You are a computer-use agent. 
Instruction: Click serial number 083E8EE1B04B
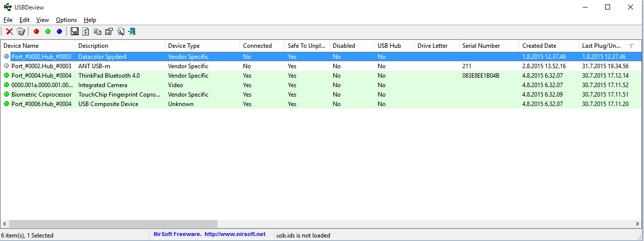point(481,76)
